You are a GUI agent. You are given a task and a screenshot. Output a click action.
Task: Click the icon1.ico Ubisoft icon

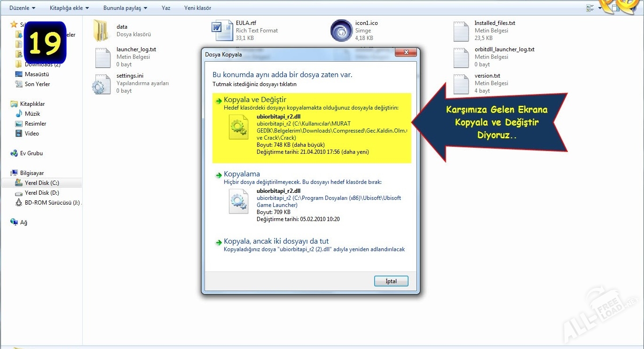pyautogui.click(x=341, y=31)
